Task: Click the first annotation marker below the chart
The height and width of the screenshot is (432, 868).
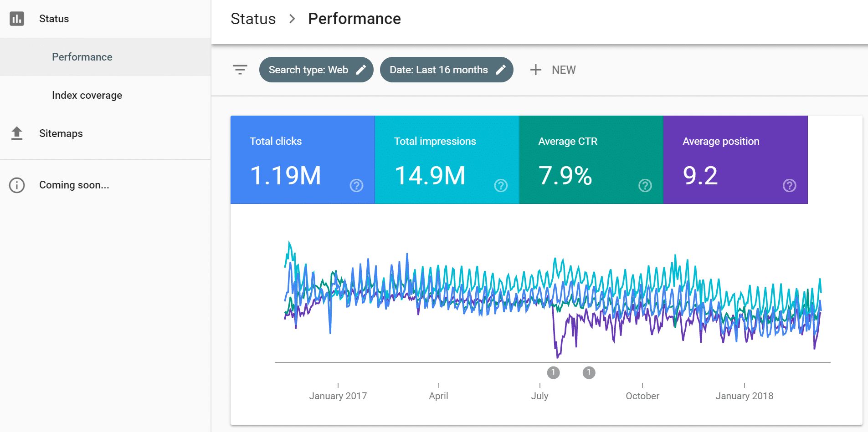Action: coord(554,372)
